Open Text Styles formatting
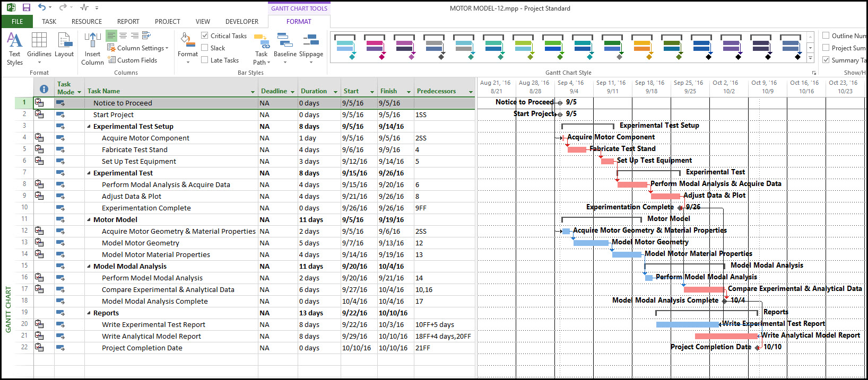This screenshot has width=868, height=380. (x=15, y=49)
